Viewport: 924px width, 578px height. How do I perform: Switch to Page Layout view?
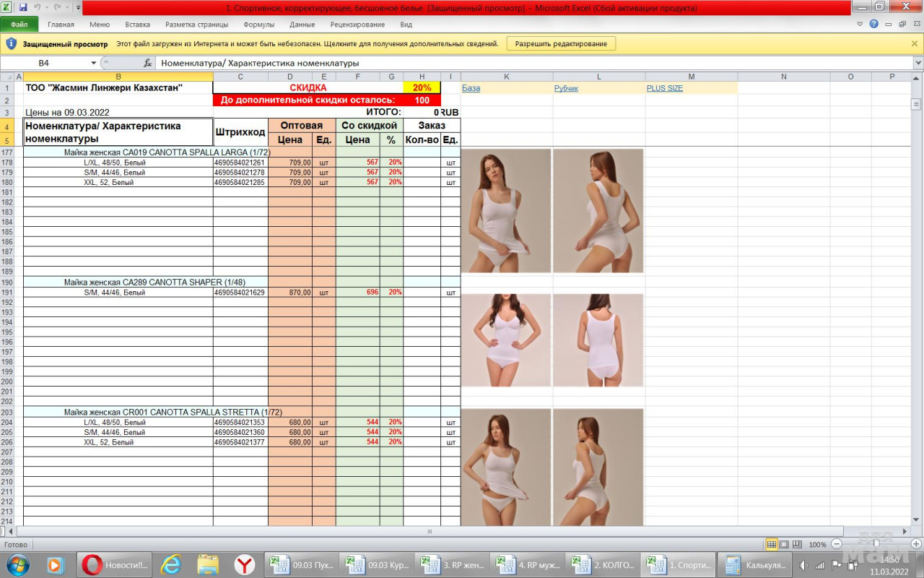[785, 544]
